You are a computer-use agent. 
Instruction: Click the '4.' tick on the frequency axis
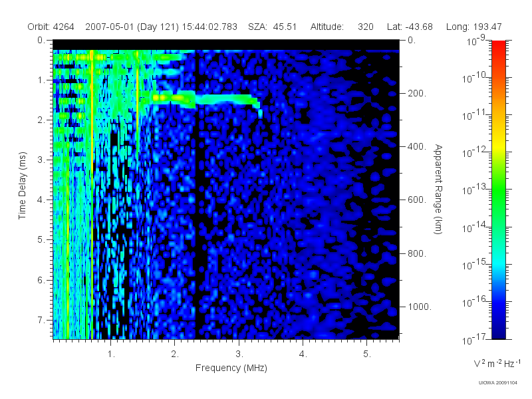tap(303, 354)
